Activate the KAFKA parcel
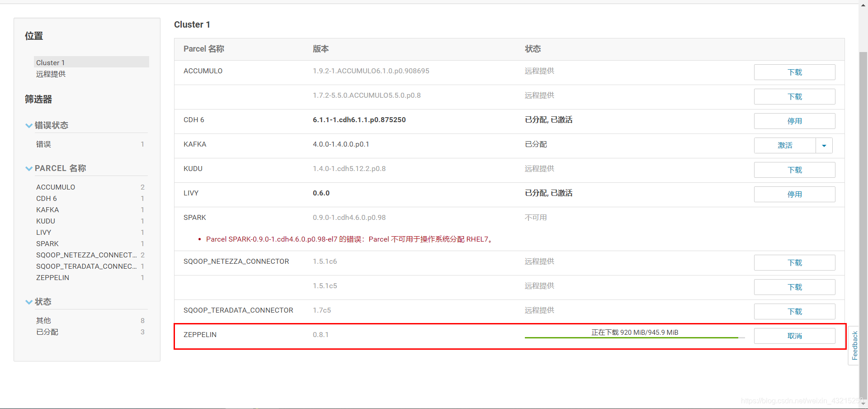 pos(785,146)
